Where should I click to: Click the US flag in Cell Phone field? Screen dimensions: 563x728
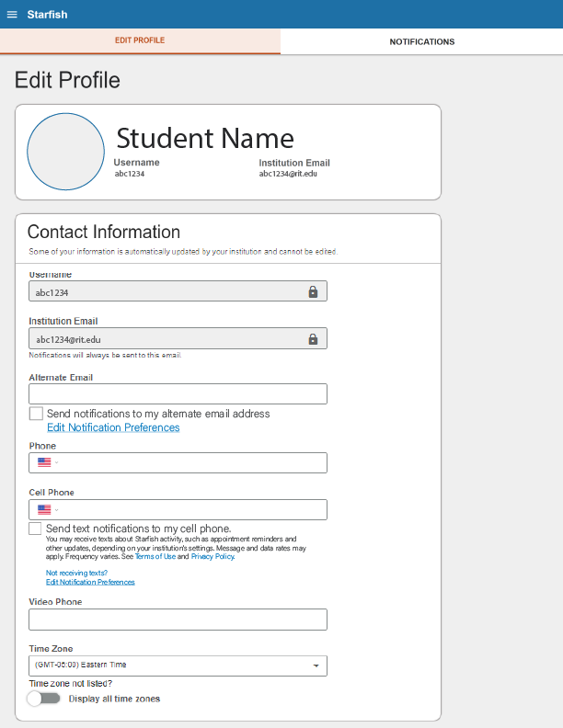[x=44, y=509]
